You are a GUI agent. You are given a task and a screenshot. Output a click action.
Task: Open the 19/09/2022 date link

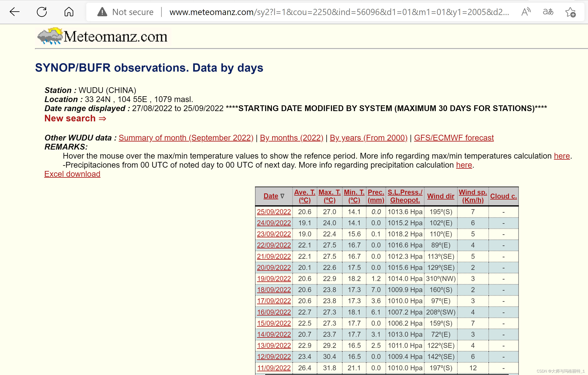(x=274, y=279)
